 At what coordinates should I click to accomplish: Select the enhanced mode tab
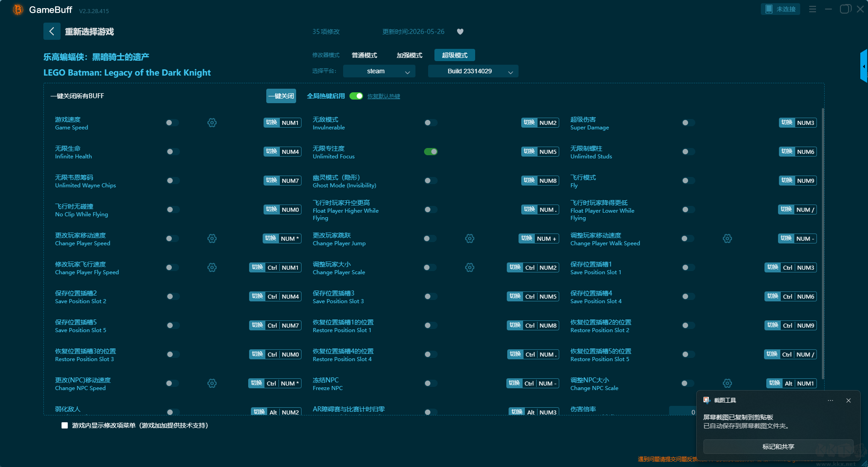point(410,55)
